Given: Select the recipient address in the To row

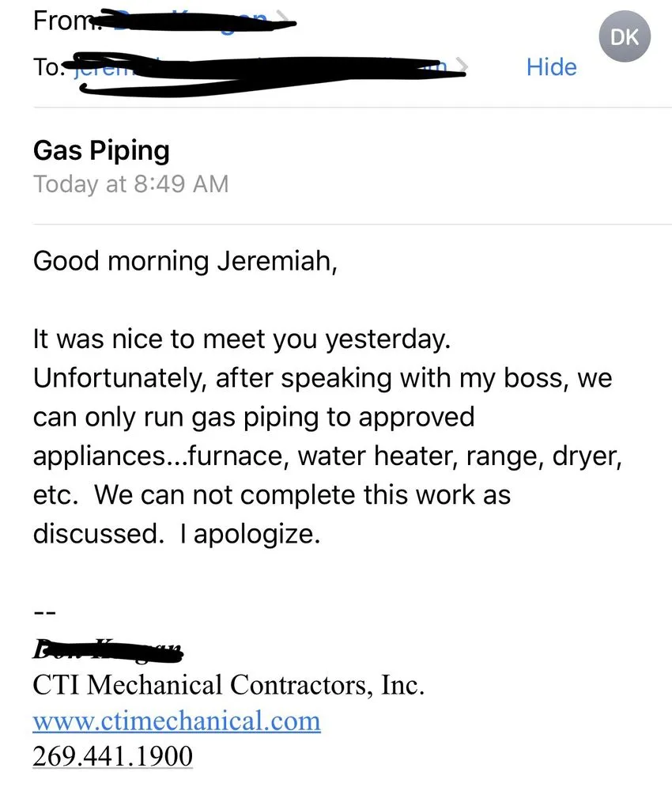Looking at the screenshot, I should coord(261,67).
